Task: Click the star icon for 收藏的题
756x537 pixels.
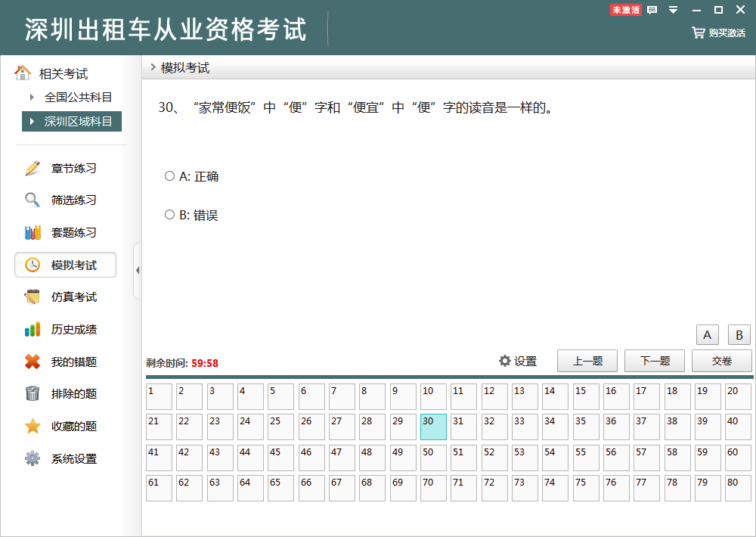Action: (x=33, y=427)
